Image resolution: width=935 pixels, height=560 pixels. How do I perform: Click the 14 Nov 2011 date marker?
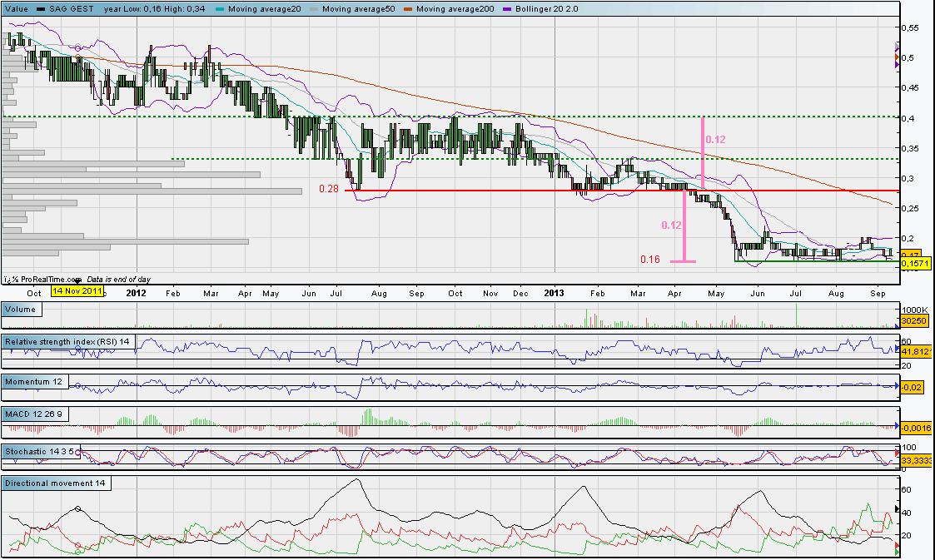77,291
